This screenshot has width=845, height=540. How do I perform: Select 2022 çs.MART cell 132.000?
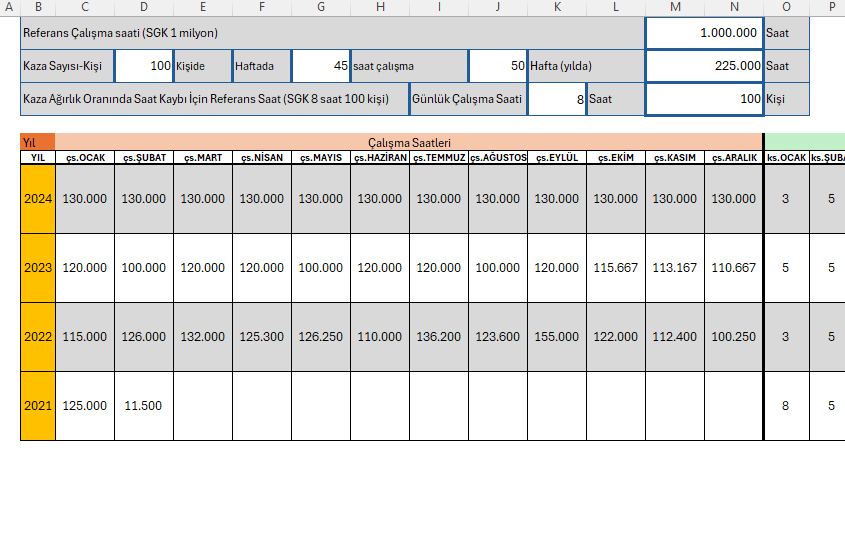tap(203, 337)
